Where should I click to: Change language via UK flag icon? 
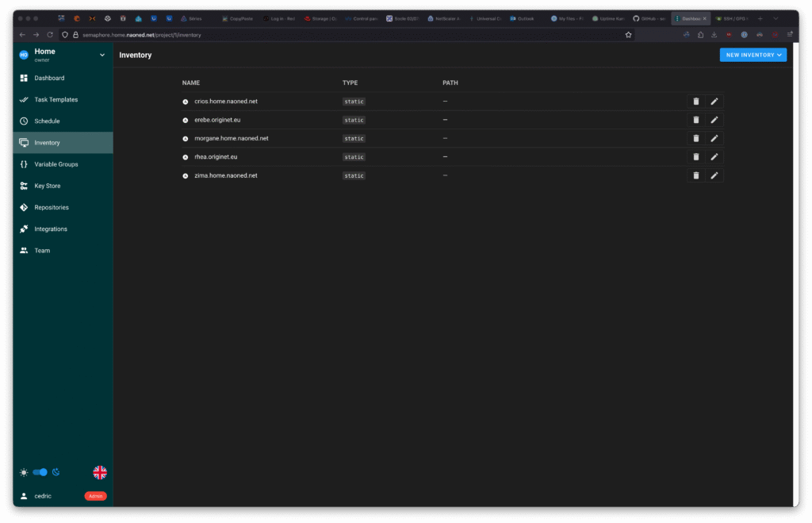point(100,472)
